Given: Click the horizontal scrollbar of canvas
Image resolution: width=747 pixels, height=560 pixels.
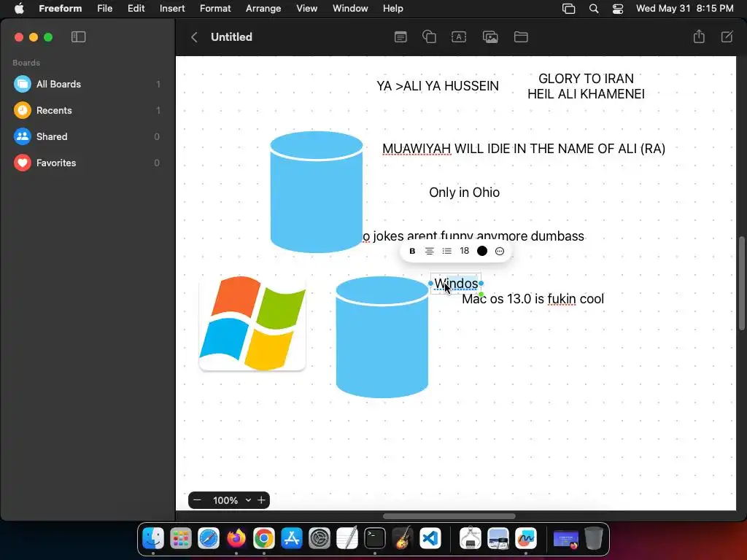Looking at the screenshot, I should (449, 516).
